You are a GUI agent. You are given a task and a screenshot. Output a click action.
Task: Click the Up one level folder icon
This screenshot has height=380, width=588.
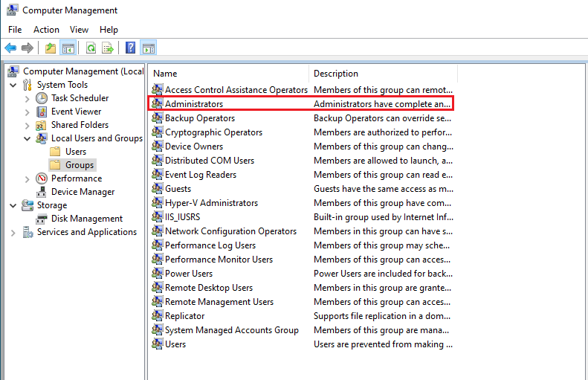point(51,48)
